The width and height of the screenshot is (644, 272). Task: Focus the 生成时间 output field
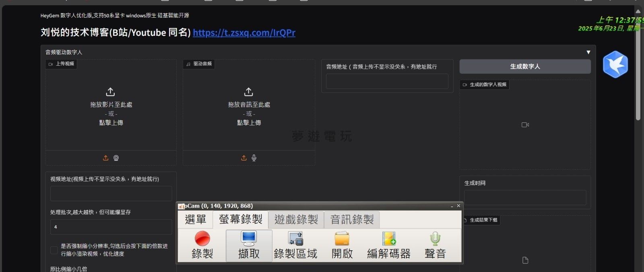pos(525,198)
